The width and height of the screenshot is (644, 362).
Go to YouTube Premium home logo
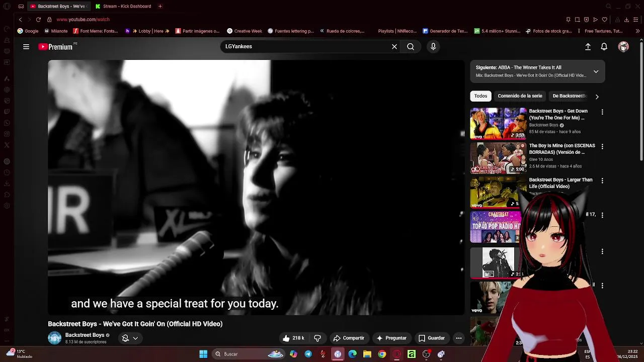(x=56, y=47)
